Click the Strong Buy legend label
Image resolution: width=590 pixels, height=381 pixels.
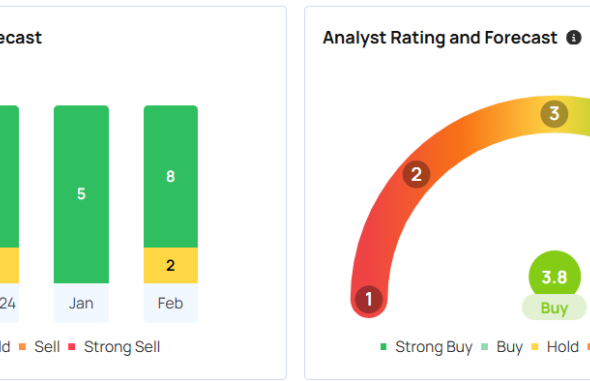click(x=434, y=347)
